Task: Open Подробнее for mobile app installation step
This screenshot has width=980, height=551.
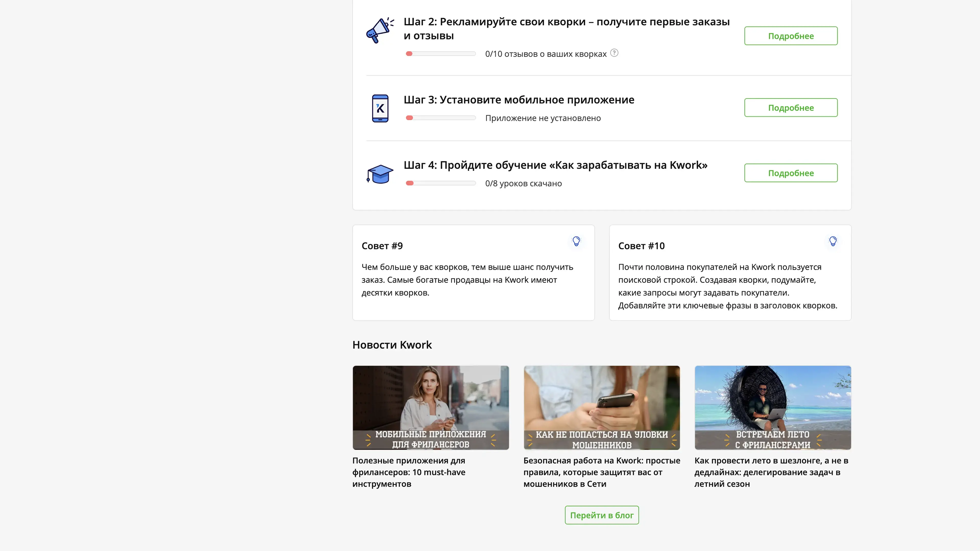Action: (x=791, y=108)
